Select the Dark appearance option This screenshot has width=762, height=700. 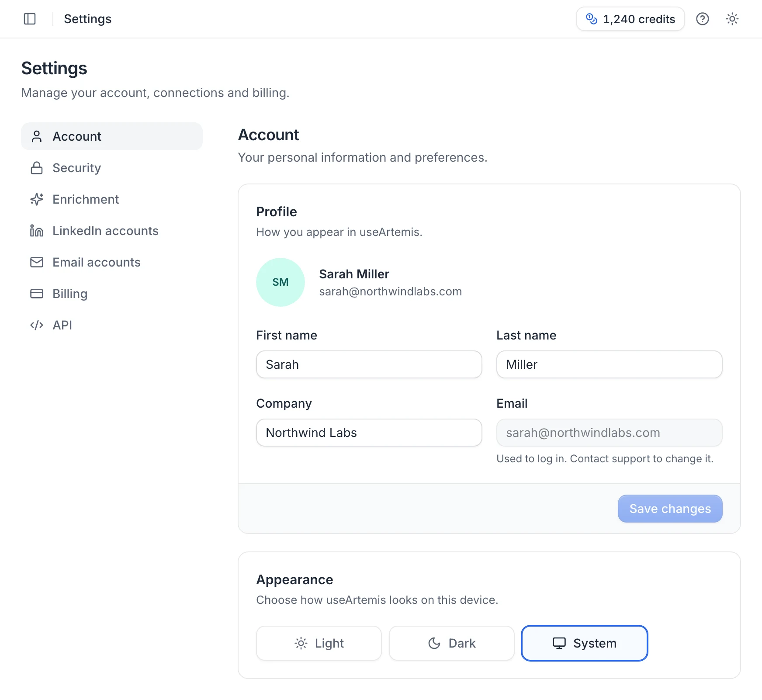tap(452, 643)
